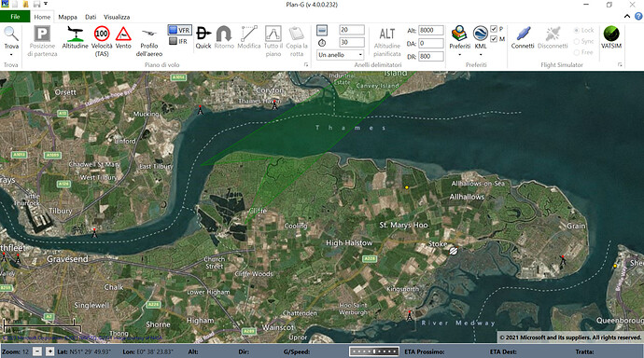The width and height of the screenshot is (644, 358).
Task: Open quick access toolbar customize arrow
Action: [46, 4]
